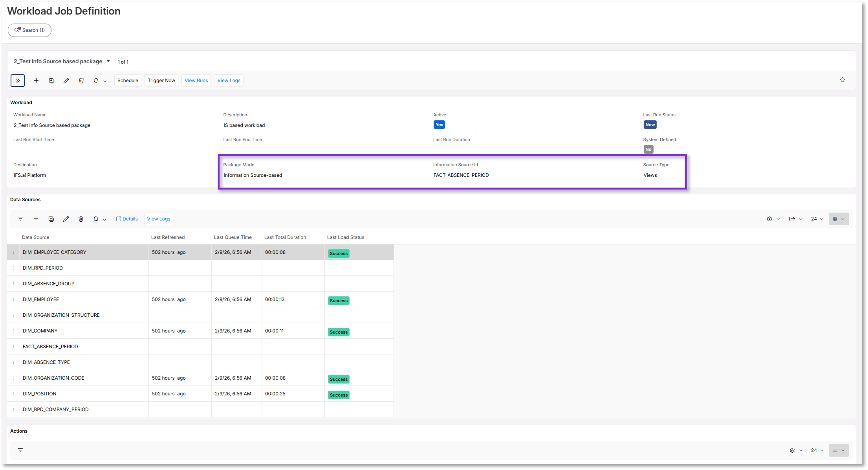This screenshot has height=470, width=868.
Task: Change Data Sources page size 24 dropdown
Action: click(x=817, y=219)
